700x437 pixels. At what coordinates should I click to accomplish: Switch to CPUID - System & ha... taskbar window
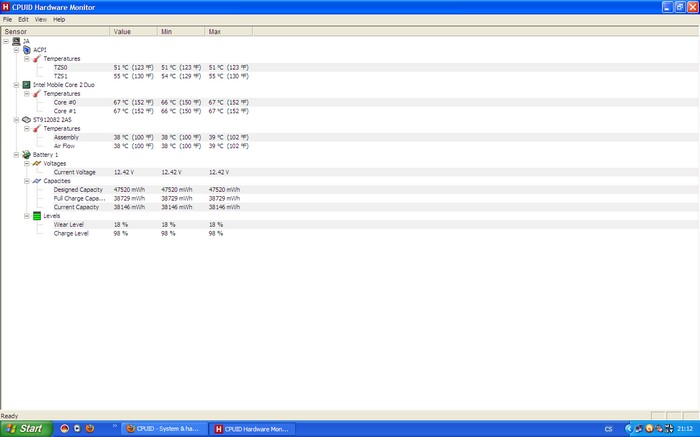164,429
